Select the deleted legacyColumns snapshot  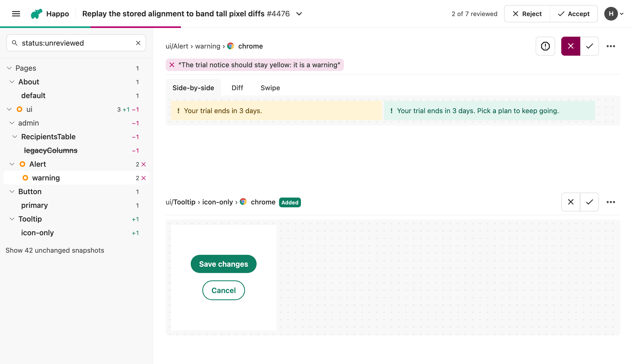pyautogui.click(x=76, y=150)
